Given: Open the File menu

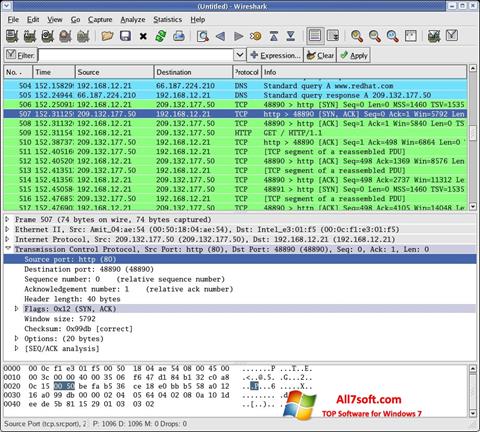Looking at the screenshot, I should (13, 20).
